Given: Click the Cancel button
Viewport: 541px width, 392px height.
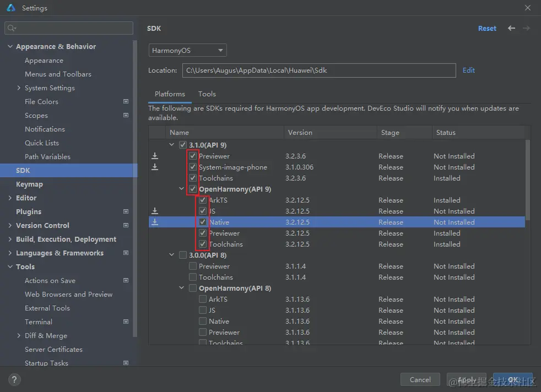Looking at the screenshot, I should pos(420,379).
